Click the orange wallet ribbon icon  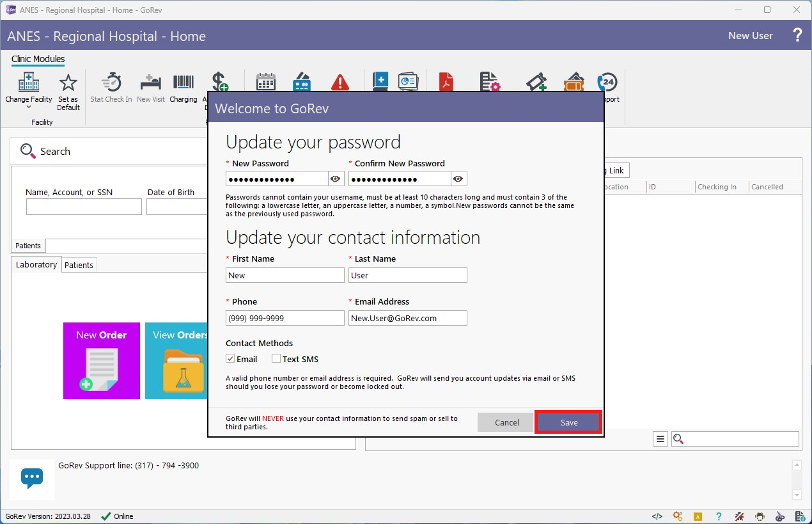pyautogui.click(x=574, y=82)
